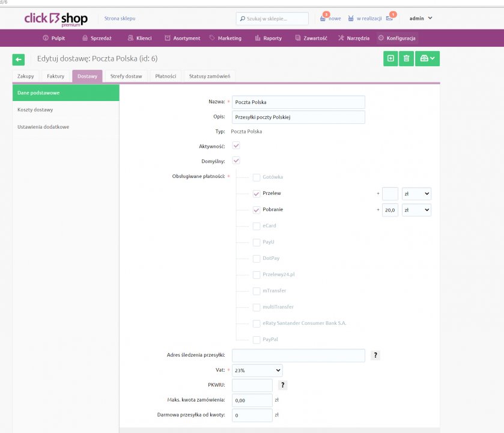Select Dane podstawowe in the sidebar
This screenshot has width=504, height=433.
(x=66, y=93)
